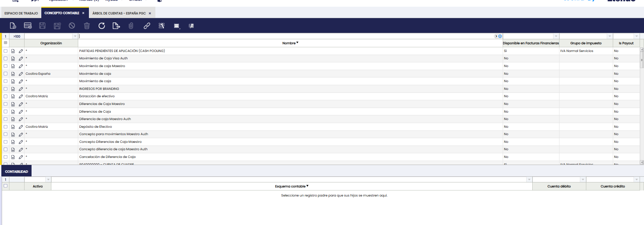Click pencil edit icon for Extracción de efectivo

(x=21, y=97)
